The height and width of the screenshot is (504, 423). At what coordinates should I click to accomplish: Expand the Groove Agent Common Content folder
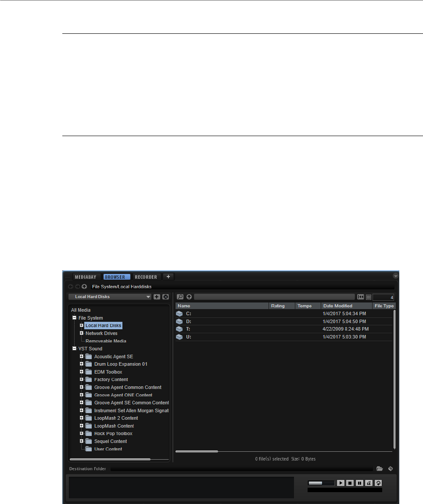(x=82, y=387)
